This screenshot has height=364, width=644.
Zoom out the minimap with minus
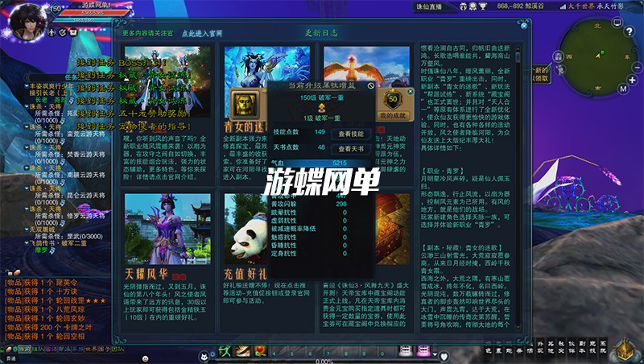click(638, 67)
